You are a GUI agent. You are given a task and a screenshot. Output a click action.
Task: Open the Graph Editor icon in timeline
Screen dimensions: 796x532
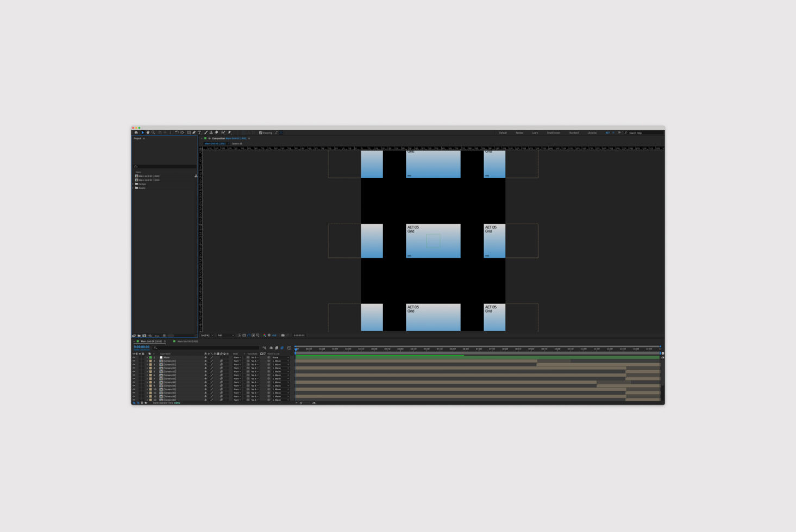pyautogui.click(x=289, y=348)
